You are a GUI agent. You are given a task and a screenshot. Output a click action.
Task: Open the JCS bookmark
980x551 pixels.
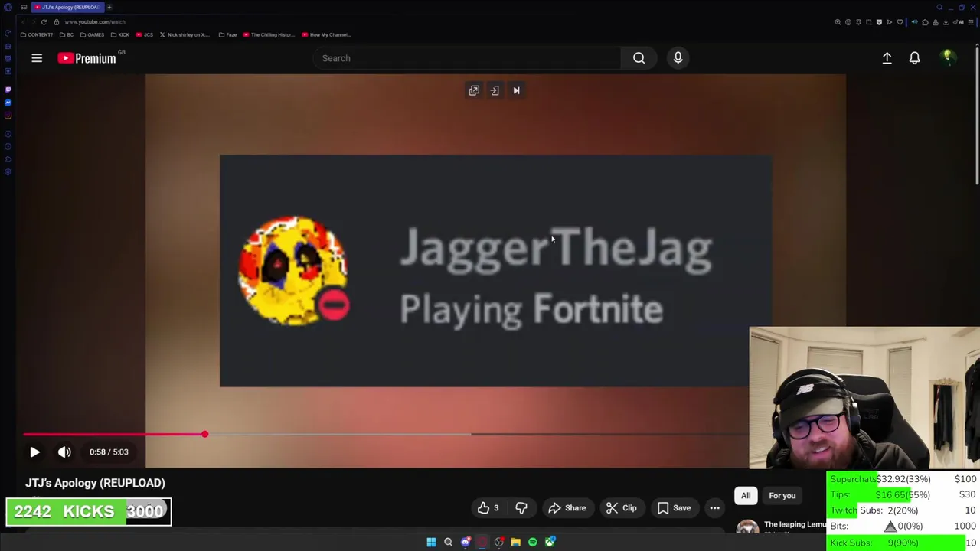tap(145, 34)
